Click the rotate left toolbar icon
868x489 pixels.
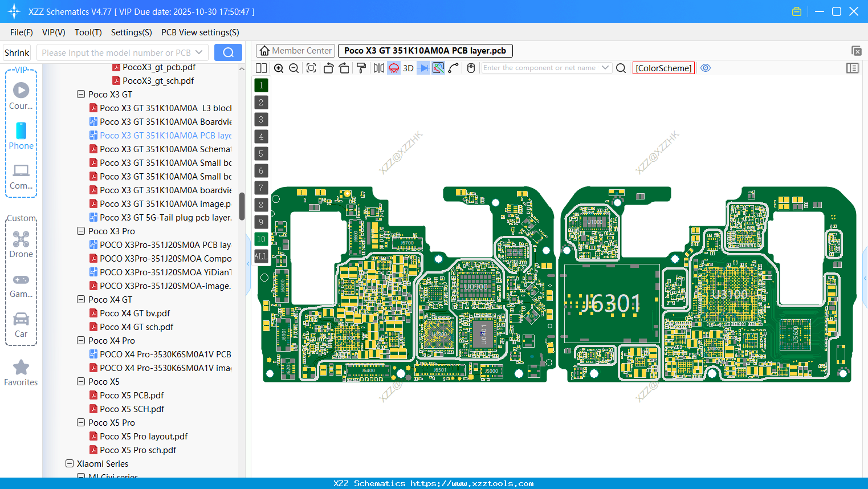click(x=329, y=68)
